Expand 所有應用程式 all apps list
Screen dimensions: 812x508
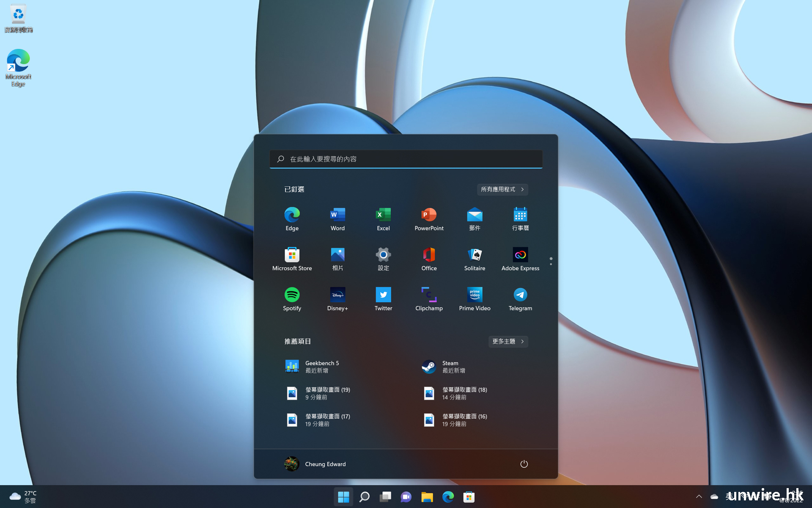[502, 189]
